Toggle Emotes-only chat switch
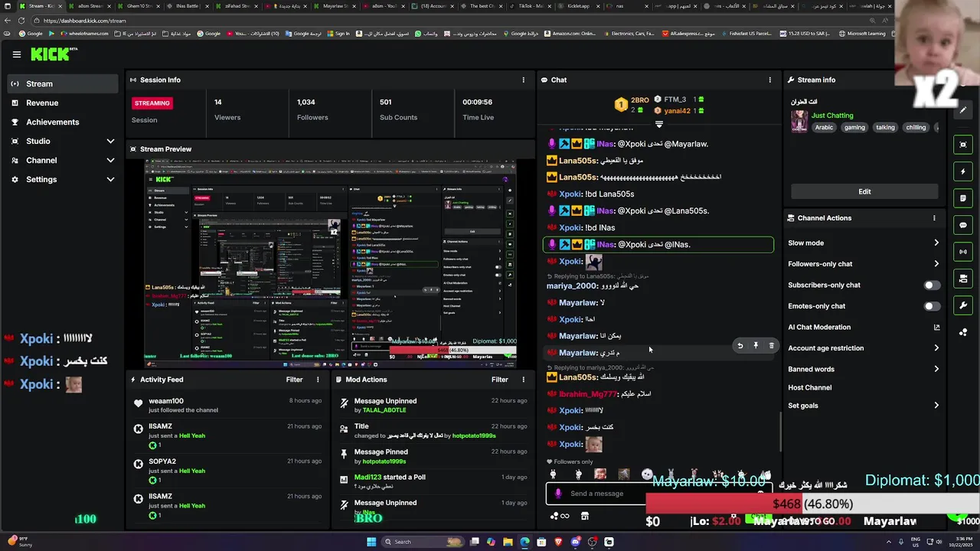 pyautogui.click(x=931, y=306)
